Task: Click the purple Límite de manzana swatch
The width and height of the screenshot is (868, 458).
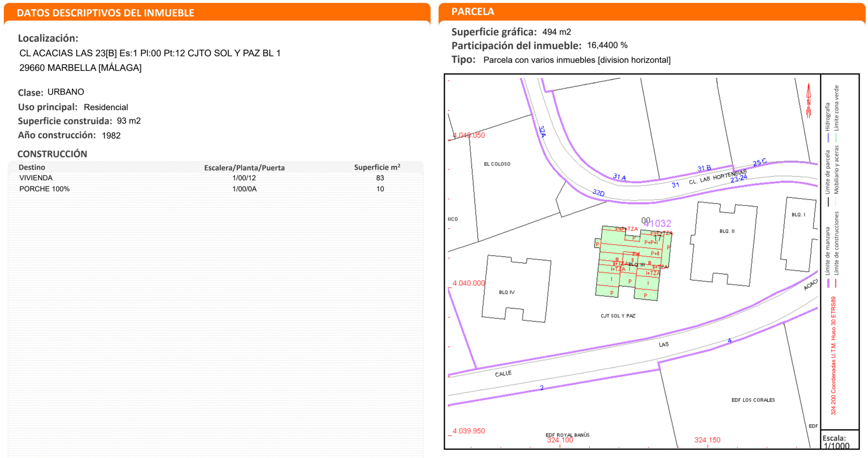Action: tap(828, 283)
